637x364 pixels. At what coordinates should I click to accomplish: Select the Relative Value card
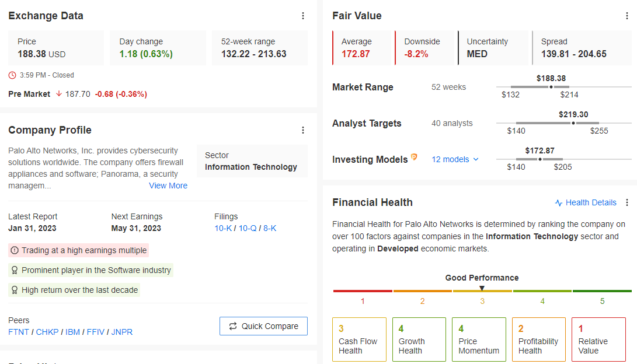(x=599, y=339)
